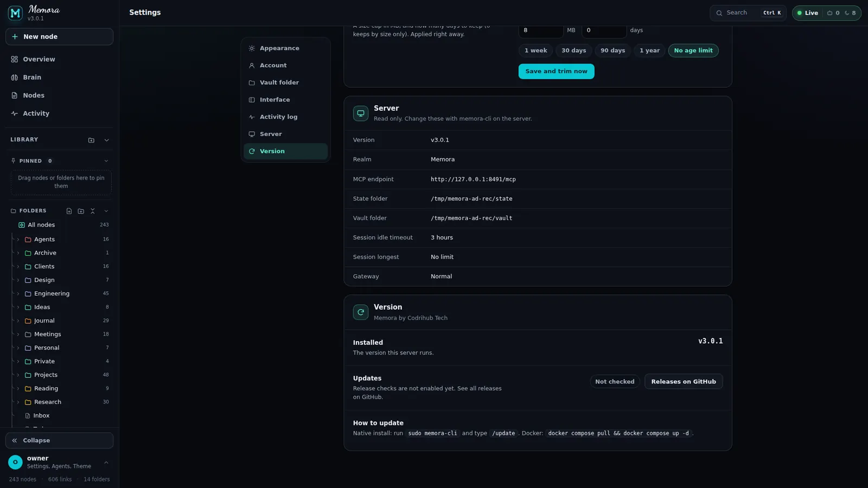Click the Inbox file icon
Screen dimensions: 868x488
[x=28, y=416]
